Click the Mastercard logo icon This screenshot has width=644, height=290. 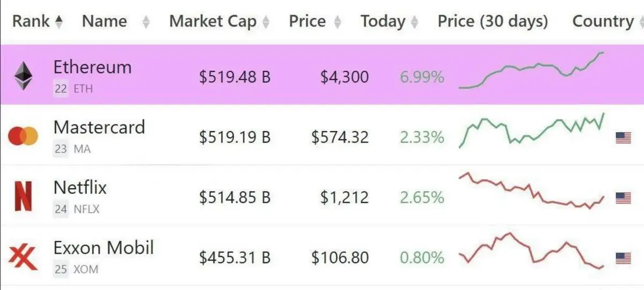tap(23, 136)
